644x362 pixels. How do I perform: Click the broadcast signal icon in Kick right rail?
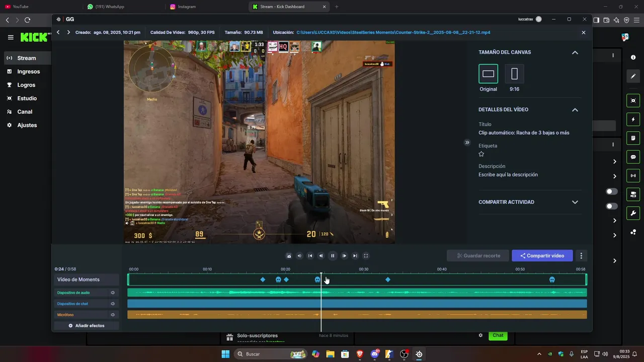tap(633, 175)
